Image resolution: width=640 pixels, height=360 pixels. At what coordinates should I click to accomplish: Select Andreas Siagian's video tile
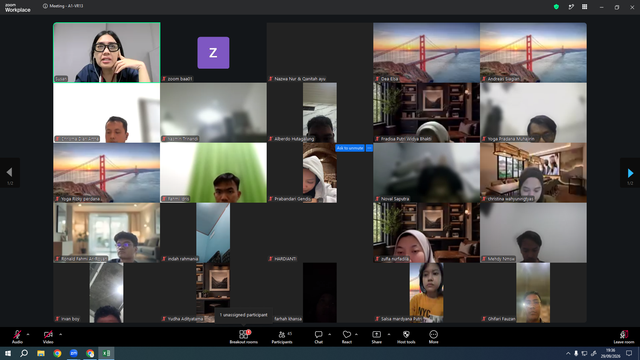(533, 52)
